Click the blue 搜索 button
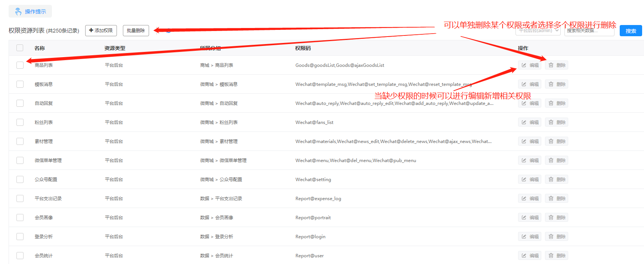644x264 pixels. 631,31
